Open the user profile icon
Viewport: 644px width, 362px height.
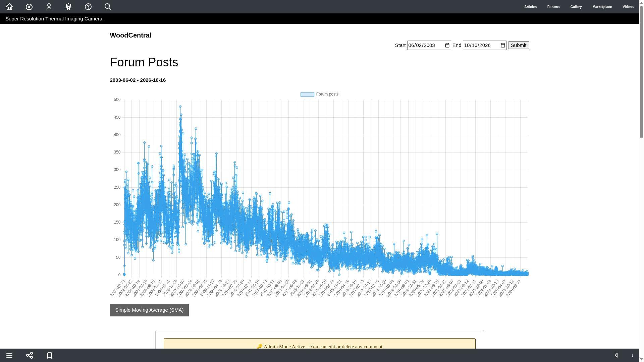tap(49, 7)
